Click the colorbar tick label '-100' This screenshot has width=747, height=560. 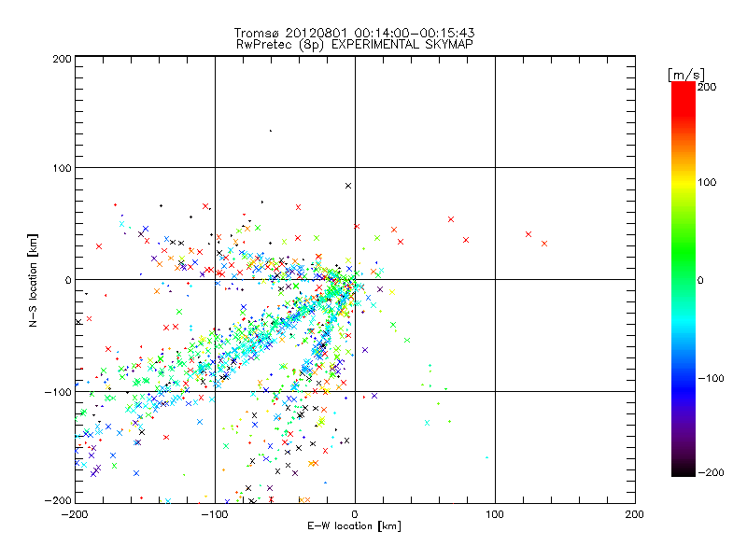point(711,379)
